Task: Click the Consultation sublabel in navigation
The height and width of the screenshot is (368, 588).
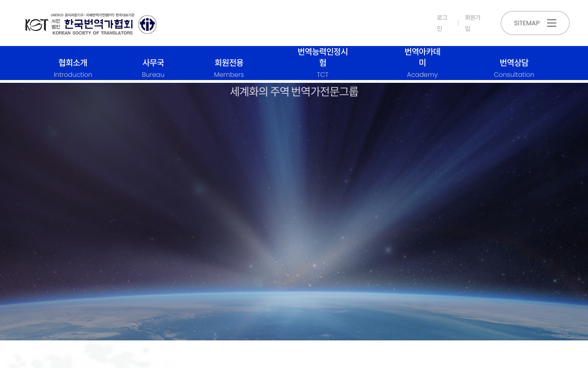Action: tap(514, 75)
